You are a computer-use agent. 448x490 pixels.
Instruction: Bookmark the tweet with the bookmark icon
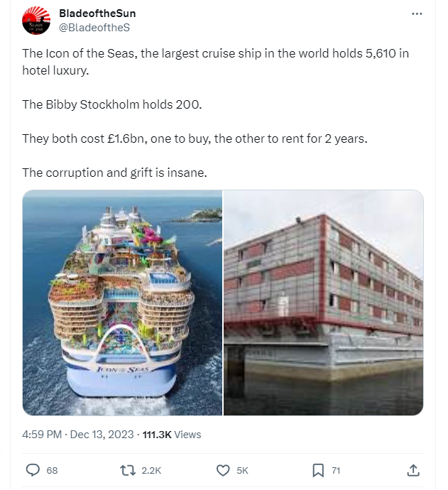pyautogui.click(x=318, y=470)
